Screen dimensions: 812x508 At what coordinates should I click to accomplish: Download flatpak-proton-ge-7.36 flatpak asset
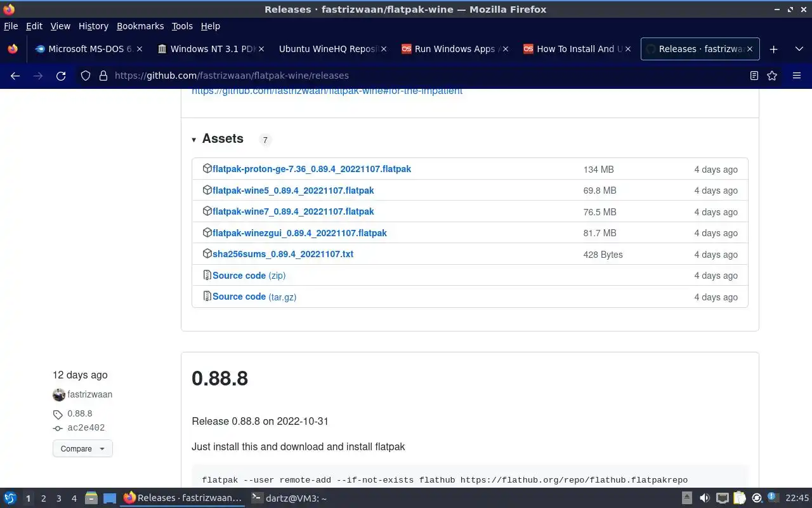pyautogui.click(x=311, y=169)
